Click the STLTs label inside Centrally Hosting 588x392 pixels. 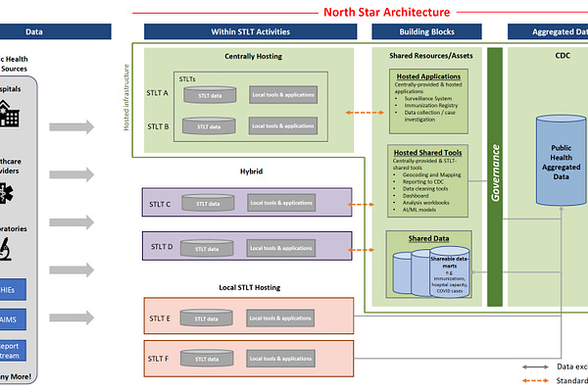click(x=187, y=79)
